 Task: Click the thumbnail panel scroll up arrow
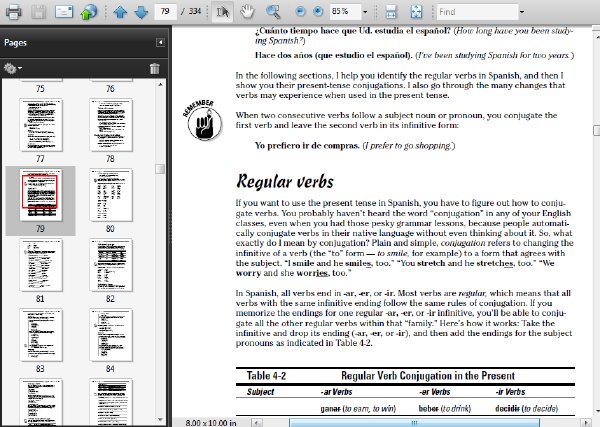click(160, 84)
